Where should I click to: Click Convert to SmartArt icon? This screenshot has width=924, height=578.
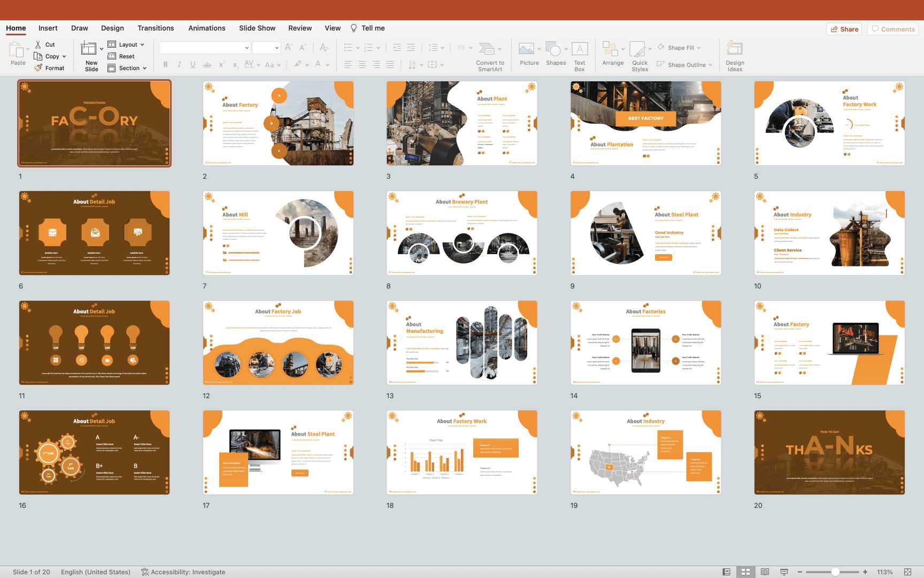click(x=487, y=49)
